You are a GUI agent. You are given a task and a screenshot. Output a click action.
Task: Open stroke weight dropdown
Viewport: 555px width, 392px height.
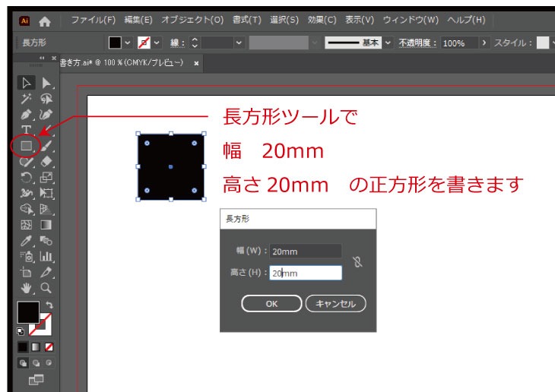(239, 43)
